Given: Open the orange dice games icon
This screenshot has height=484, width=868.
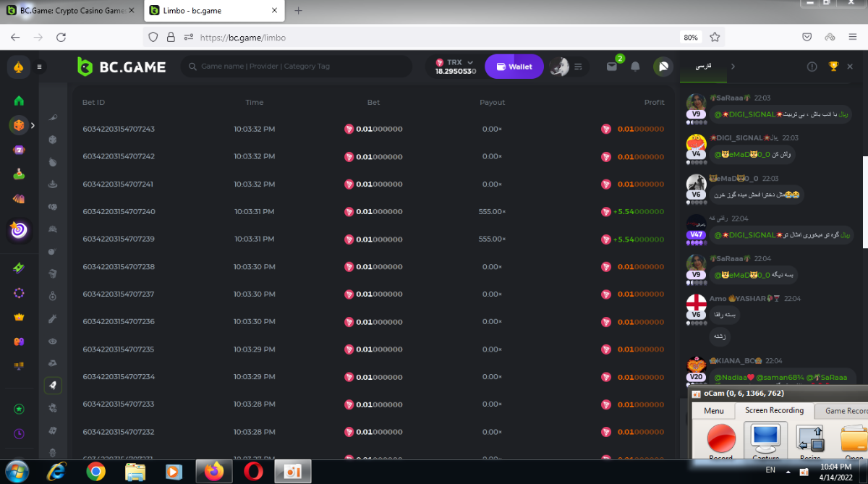Looking at the screenshot, I should coord(19,125).
